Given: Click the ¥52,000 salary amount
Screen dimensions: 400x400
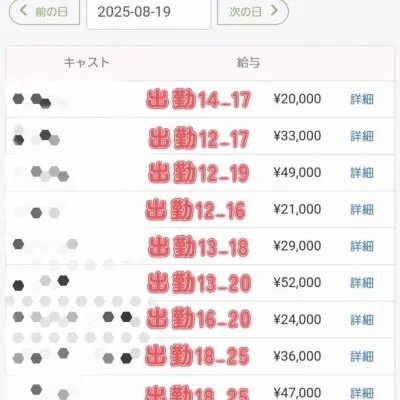Looking at the screenshot, I should point(297,283).
